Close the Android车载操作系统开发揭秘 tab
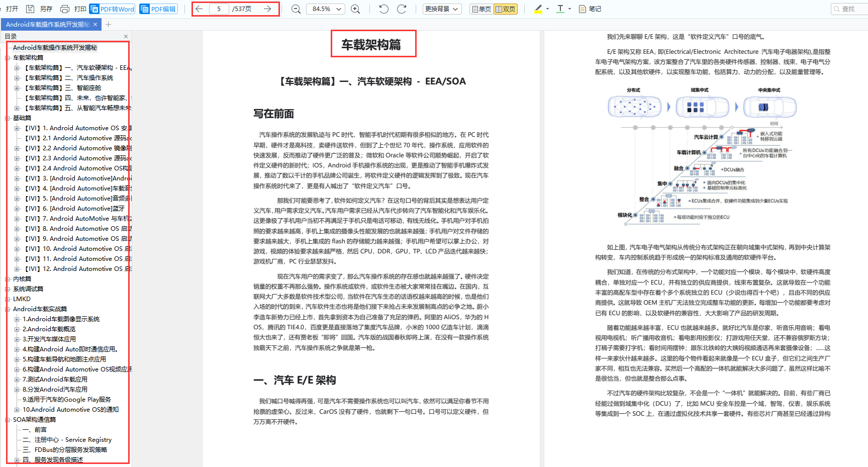The width and height of the screenshot is (868, 467). tap(95, 24)
